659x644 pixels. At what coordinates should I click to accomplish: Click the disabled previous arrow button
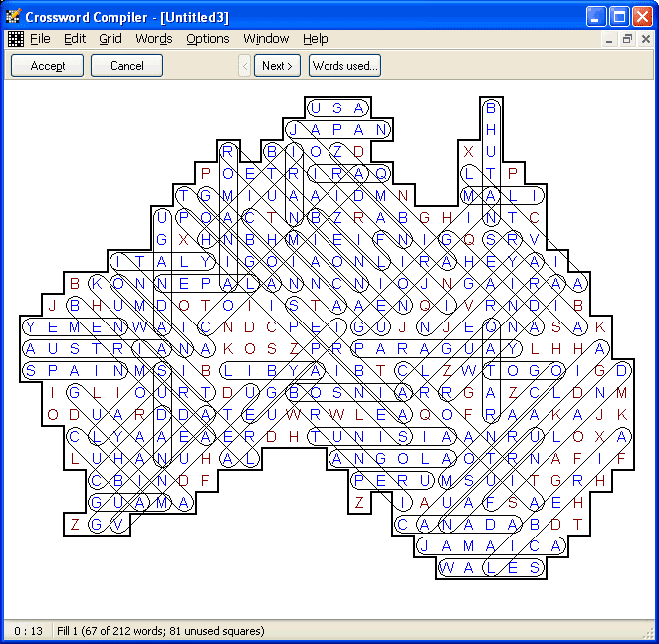pyautogui.click(x=245, y=66)
